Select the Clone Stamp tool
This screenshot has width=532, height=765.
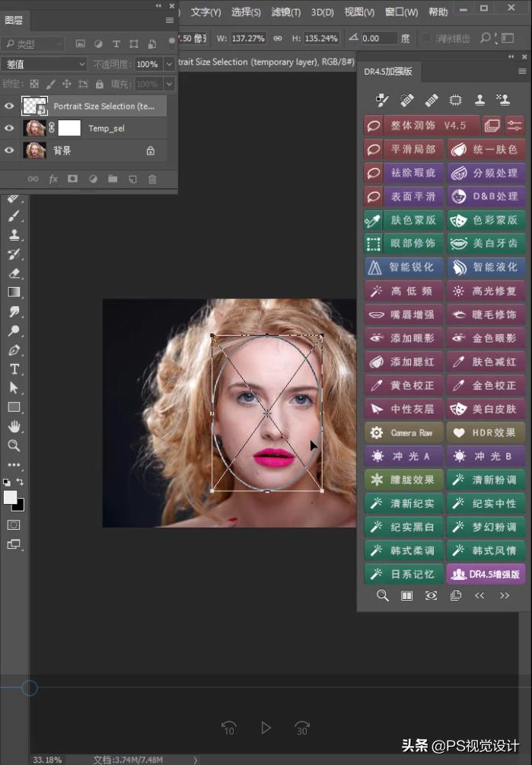coord(14,235)
